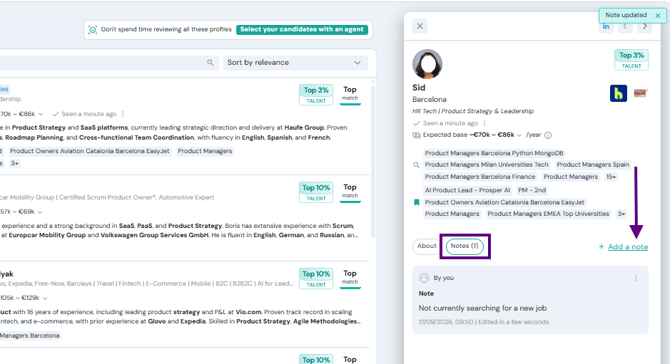670x364 pixels.
Task: Select the Product Managers Milan Universities Tech tag
Action: click(x=486, y=164)
